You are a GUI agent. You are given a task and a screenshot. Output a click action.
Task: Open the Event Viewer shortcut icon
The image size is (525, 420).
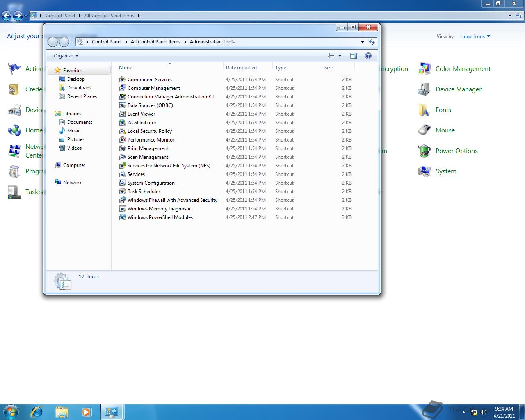click(122, 114)
